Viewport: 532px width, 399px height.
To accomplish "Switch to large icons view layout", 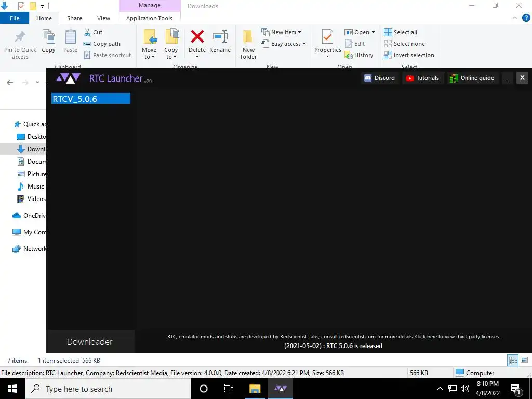I will pos(524,360).
